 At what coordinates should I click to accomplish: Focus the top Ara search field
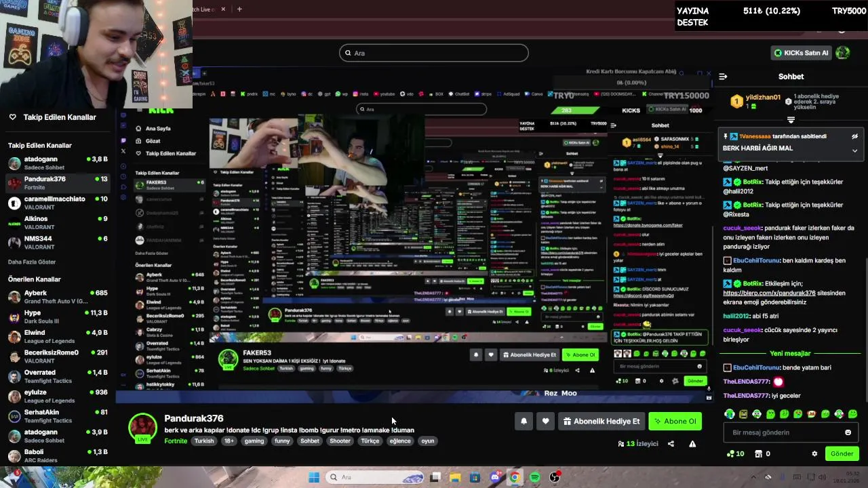coord(434,53)
